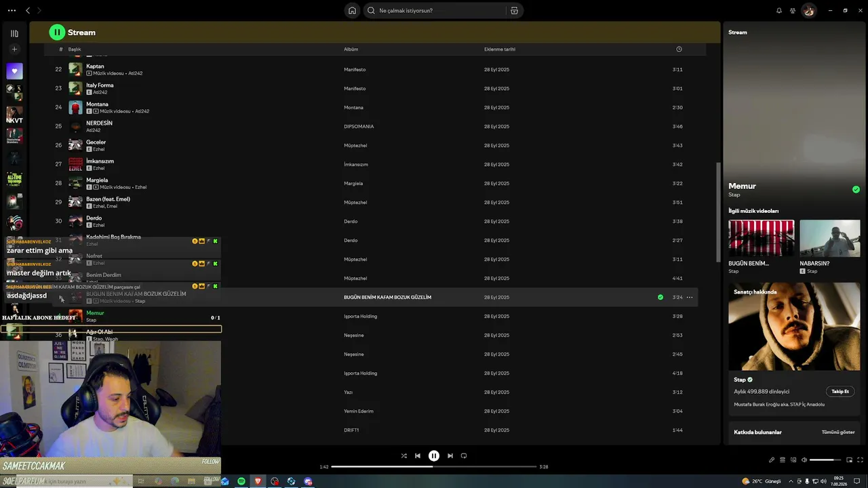Open the Manifesto album link in Kaptan's row
Screen dimensions: 868x488
pos(355,70)
